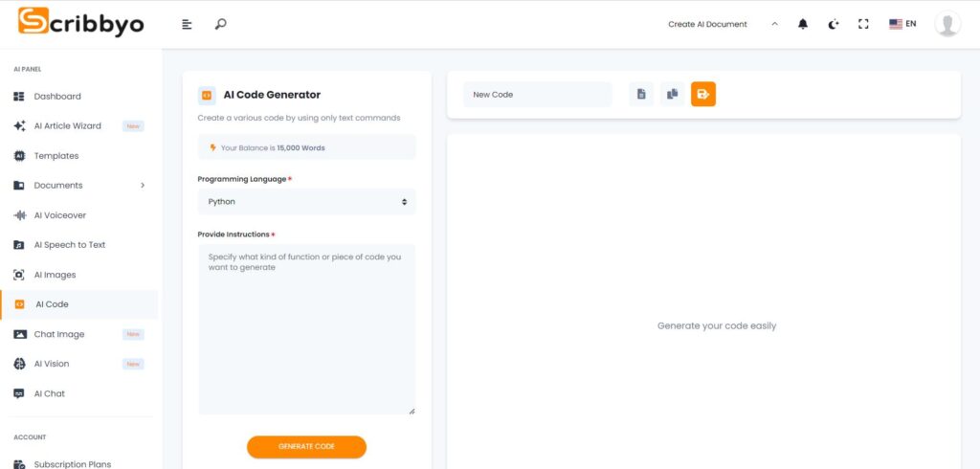Click the AI Speech to Text icon
This screenshot has width=980, height=469.
19,244
